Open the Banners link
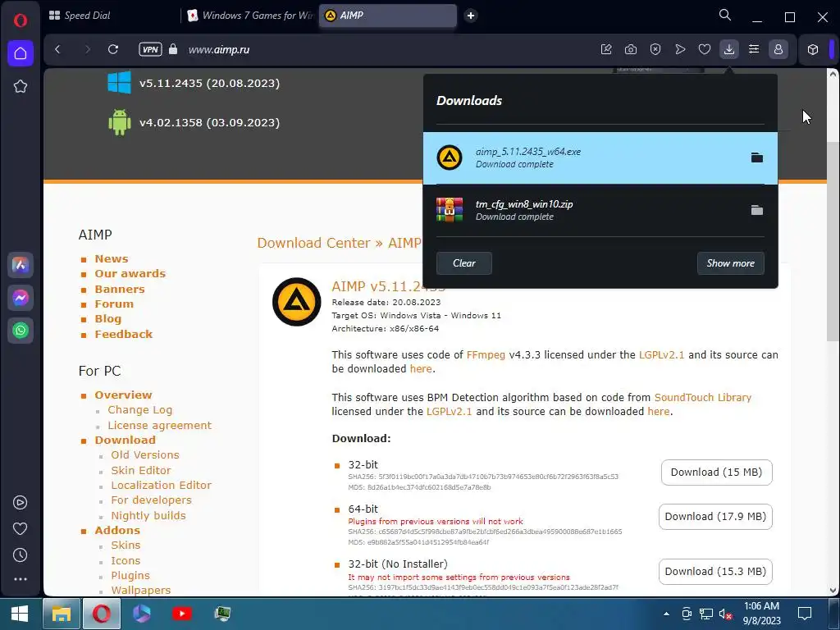The height and width of the screenshot is (630, 840). [x=120, y=290]
